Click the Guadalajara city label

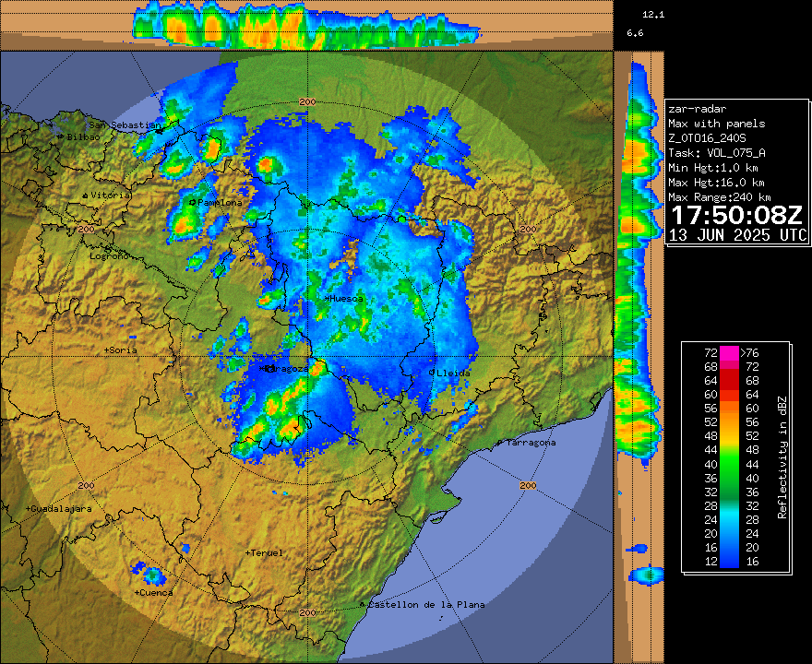tap(62, 509)
